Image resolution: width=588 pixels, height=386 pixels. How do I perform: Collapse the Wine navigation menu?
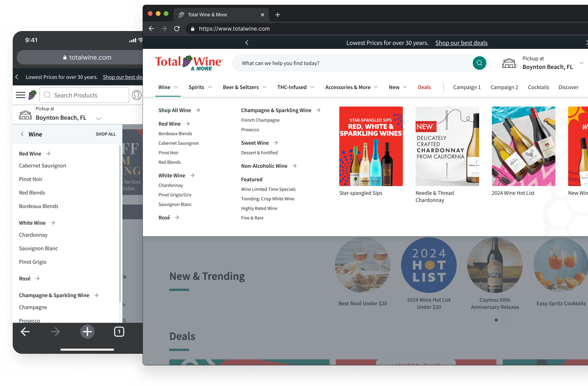[x=168, y=87]
